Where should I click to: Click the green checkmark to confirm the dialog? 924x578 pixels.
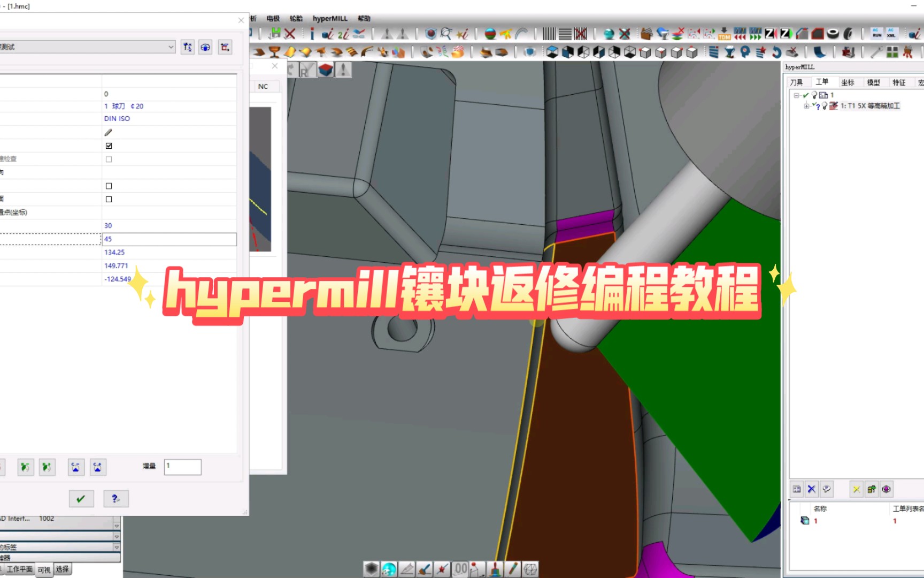tap(81, 498)
